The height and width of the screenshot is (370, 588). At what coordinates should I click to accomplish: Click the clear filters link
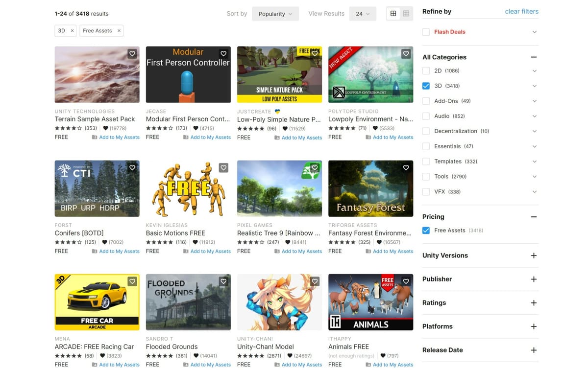click(x=521, y=11)
